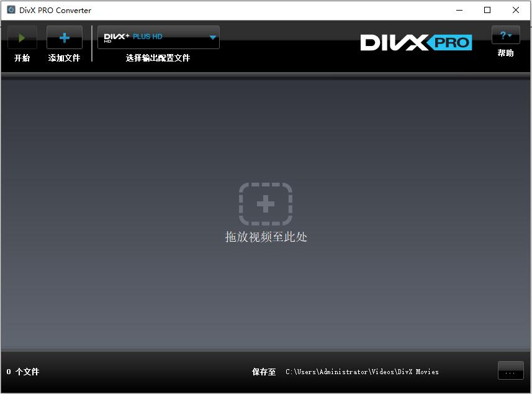532x394 pixels.
Task: Click the DivX PRO logo
Action: pyautogui.click(x=416, y=42)
